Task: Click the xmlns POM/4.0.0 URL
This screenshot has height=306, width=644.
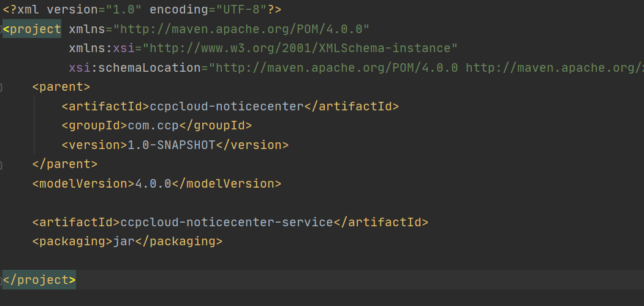Action: point(241,29)
